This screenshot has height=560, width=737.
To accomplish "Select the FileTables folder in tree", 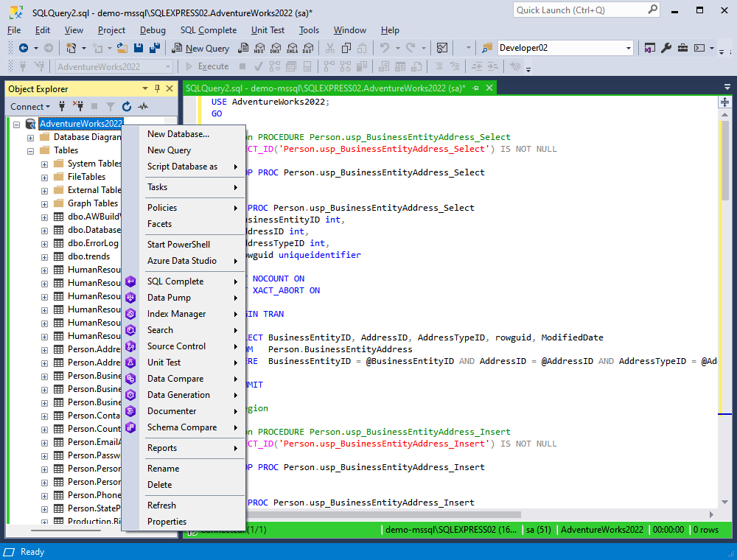I will 86,177.
